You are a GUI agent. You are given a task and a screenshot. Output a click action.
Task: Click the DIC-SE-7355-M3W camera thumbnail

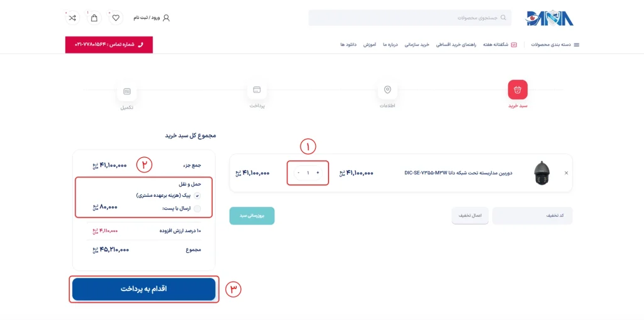(x=541, y=173)
